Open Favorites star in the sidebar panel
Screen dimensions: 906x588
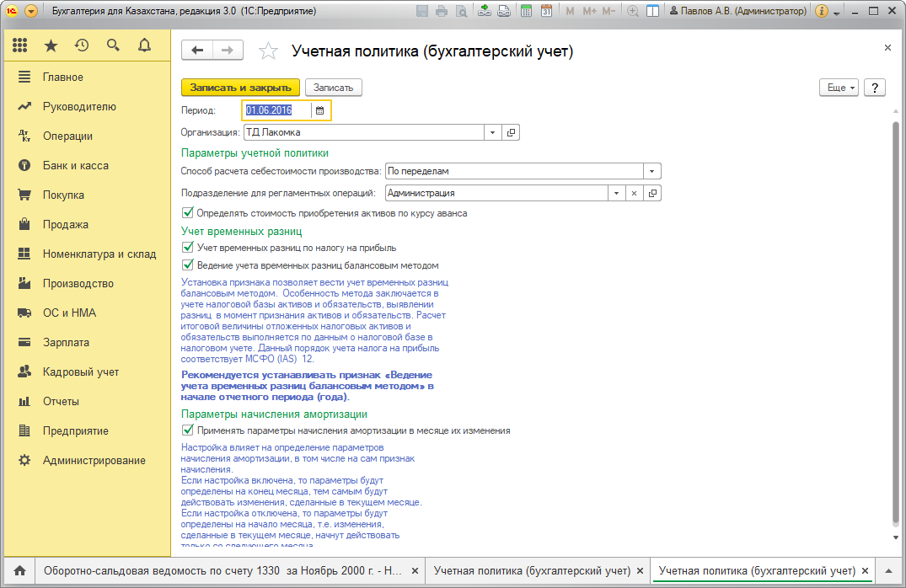[51, 45]
